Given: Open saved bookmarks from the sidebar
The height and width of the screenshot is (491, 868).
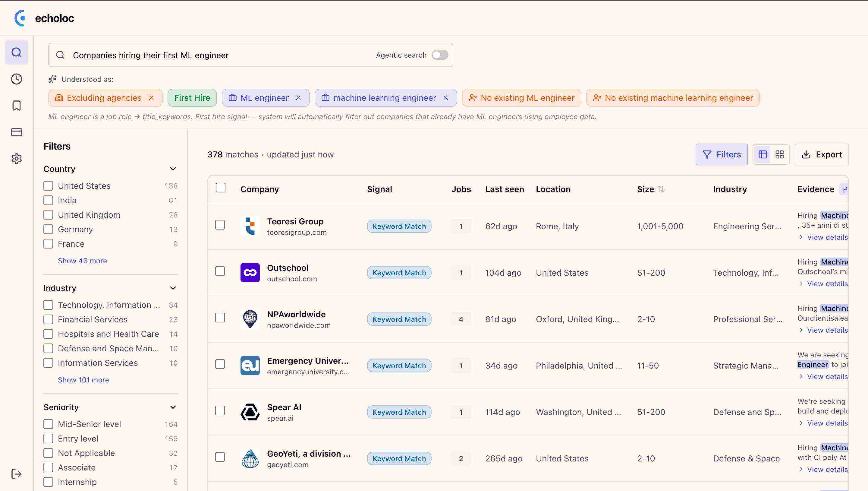Looking at the screenshot, I should pyautogui.click(x=17, y=106).
